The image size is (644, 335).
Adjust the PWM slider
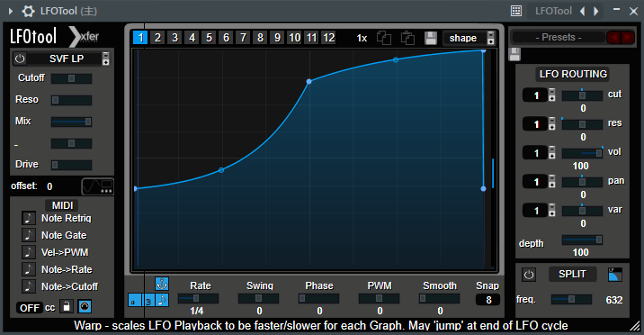point(379,298)
